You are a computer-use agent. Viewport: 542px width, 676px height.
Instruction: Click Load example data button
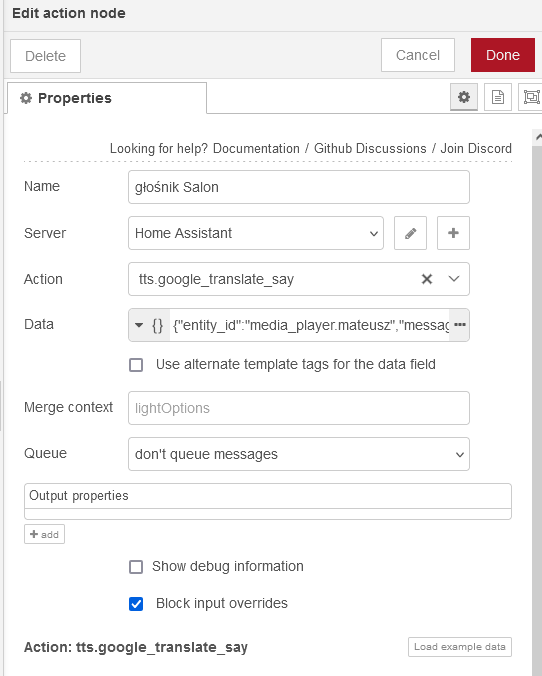coord(460,647)
